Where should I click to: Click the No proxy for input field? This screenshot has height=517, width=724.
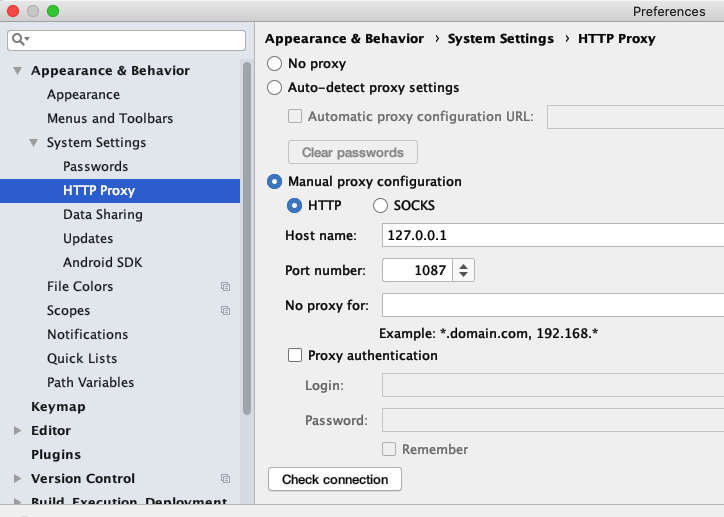click(553, 305)
